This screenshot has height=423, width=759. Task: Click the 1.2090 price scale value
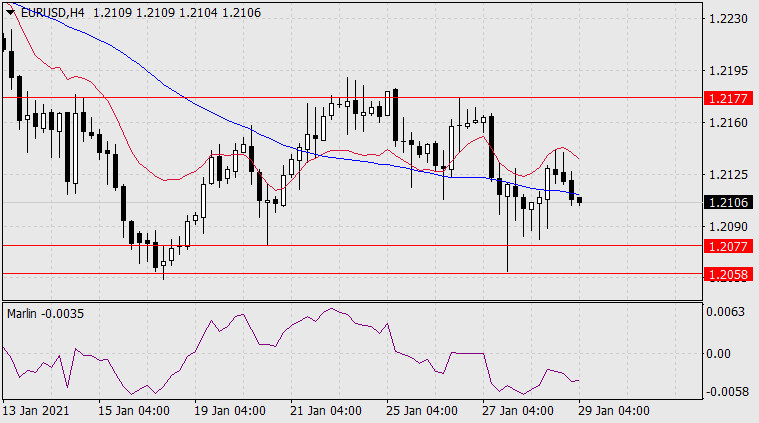[x=728, y=227]
